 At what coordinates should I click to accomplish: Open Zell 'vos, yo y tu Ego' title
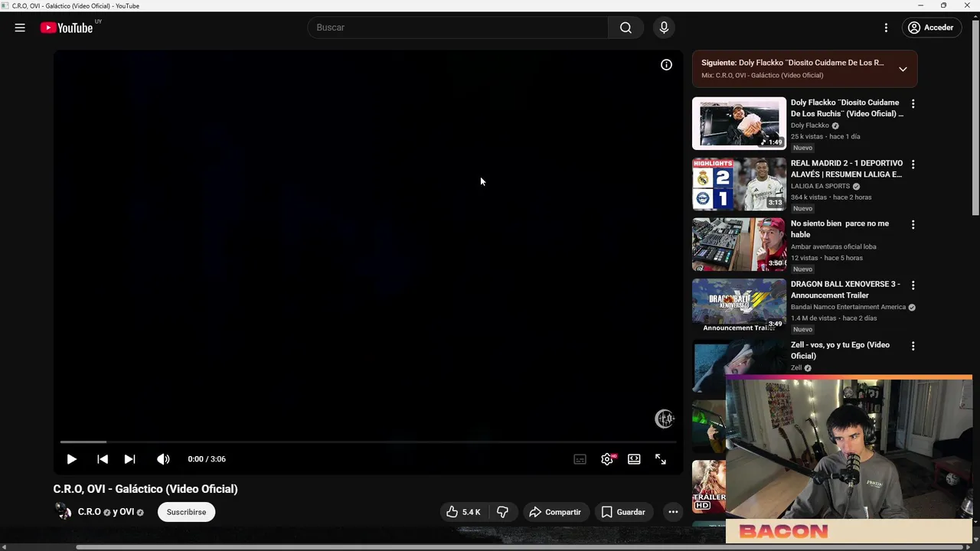point(840,350)
